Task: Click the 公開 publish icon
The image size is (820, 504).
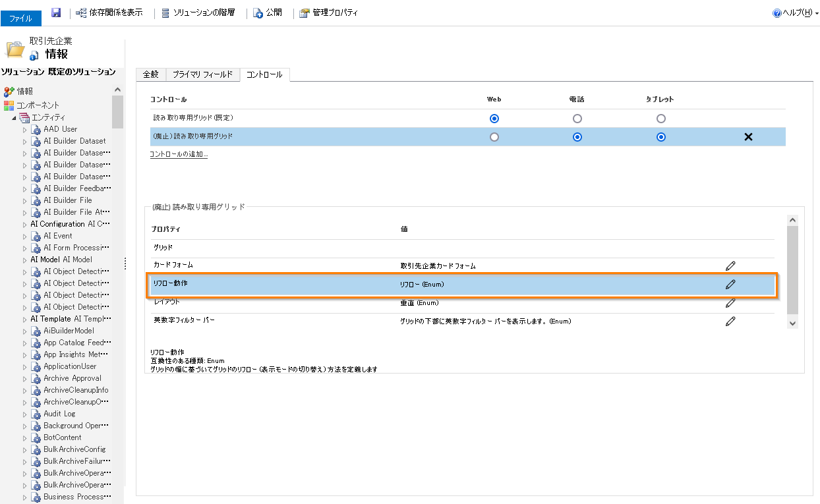Action: pyautogui.click(x=258, y=13)
